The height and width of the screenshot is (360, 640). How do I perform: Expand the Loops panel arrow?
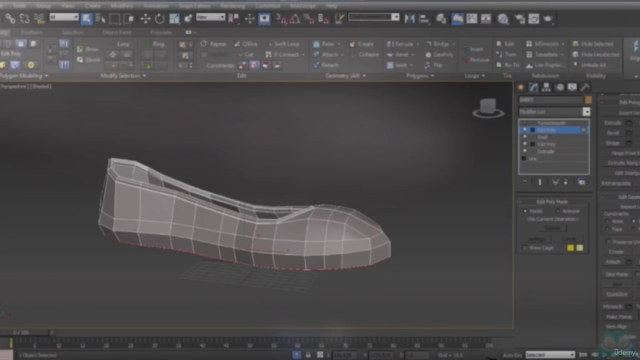coord(484,76)
